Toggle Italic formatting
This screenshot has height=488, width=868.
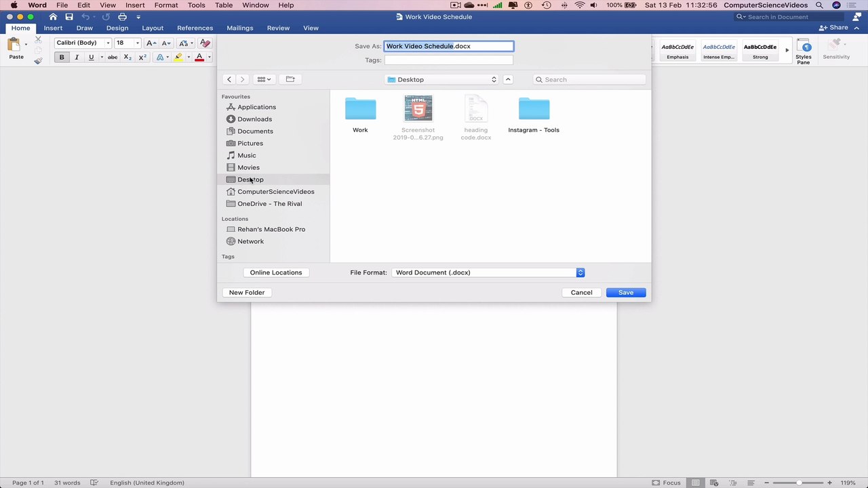point(76,58)
